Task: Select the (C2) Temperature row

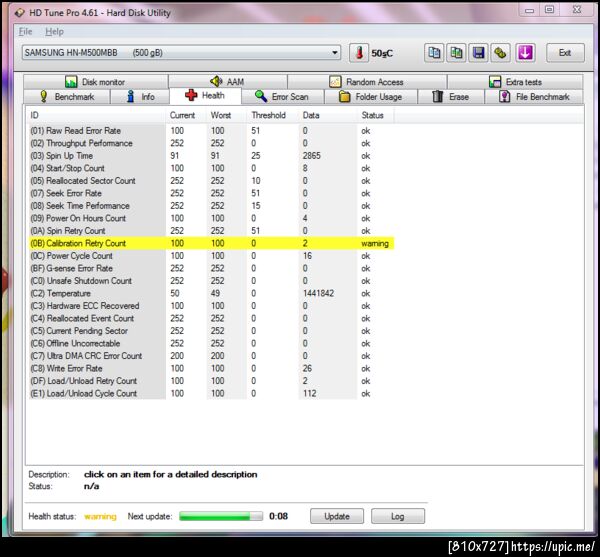Action: [x=211, y=293]
